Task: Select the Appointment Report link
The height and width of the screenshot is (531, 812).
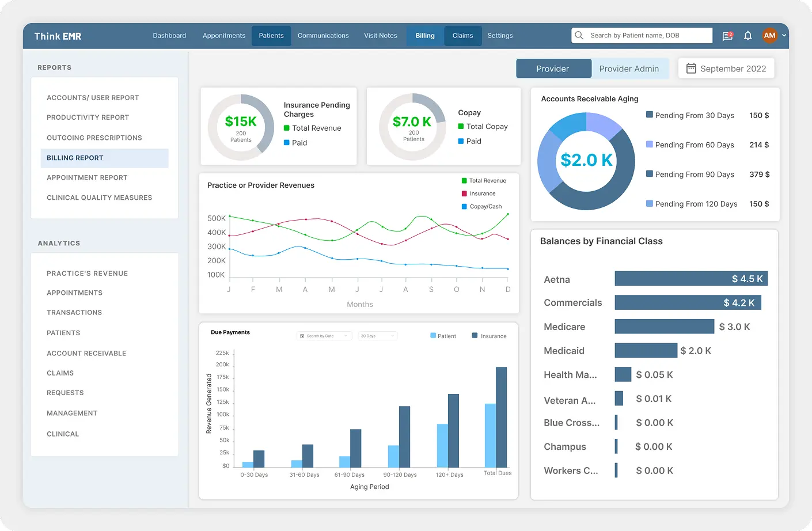Action: (87, 177)
